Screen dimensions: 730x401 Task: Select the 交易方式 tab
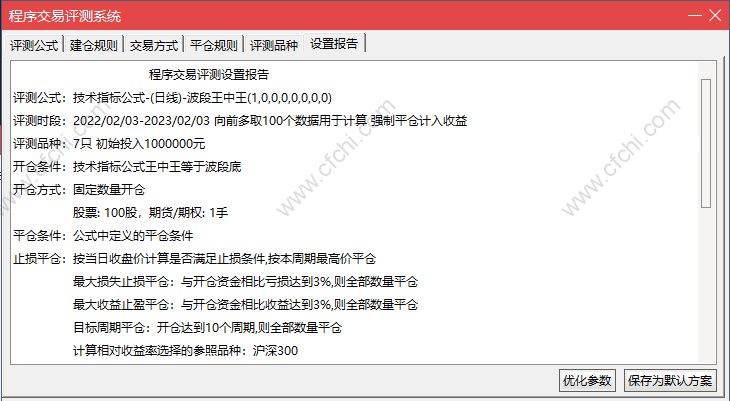pos(154,45)
